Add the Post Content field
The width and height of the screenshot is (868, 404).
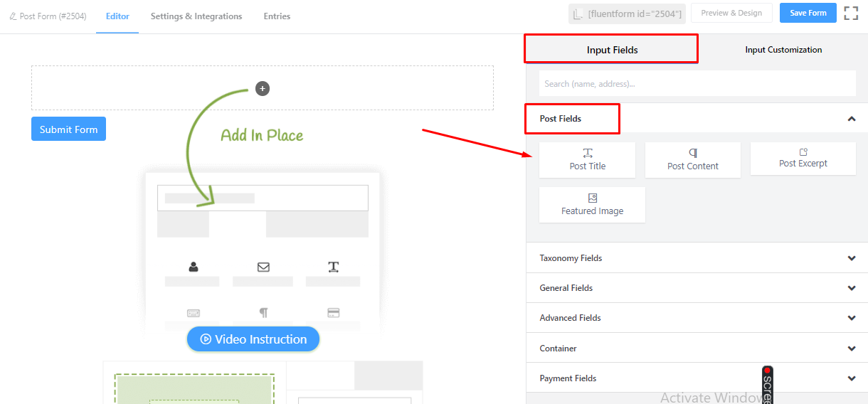(x=693, y=160)
